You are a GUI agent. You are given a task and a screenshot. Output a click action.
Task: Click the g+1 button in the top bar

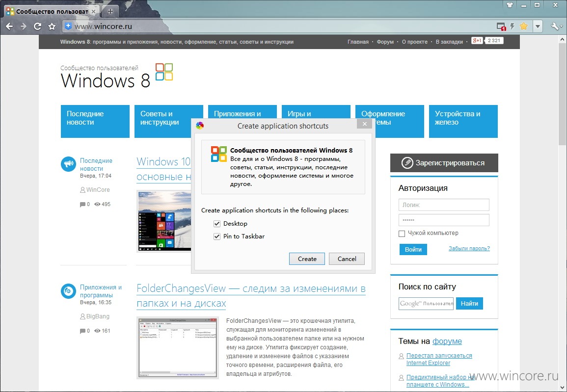(477, 40)
